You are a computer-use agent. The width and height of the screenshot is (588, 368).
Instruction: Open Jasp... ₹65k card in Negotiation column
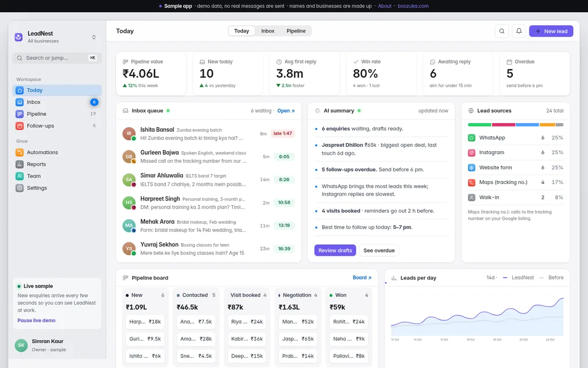(298, 339)
